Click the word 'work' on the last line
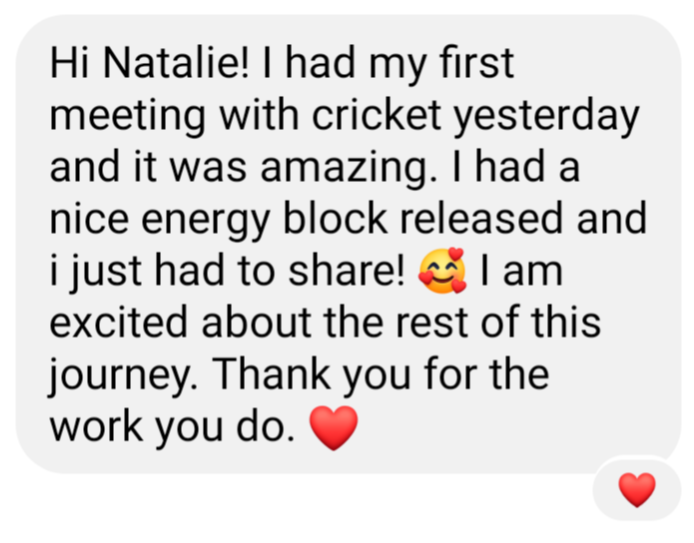The height and width of the screenshot is (543, 694). click(x=96, y=426)
